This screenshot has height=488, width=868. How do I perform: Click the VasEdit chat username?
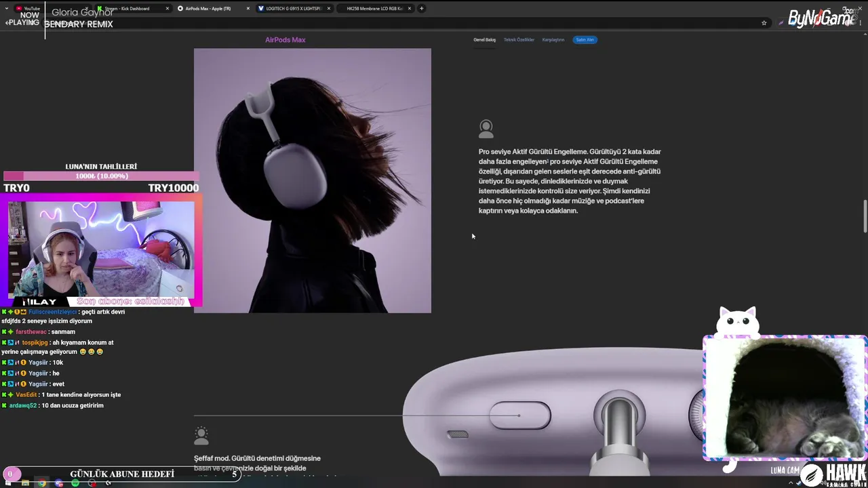coord(26,395)
